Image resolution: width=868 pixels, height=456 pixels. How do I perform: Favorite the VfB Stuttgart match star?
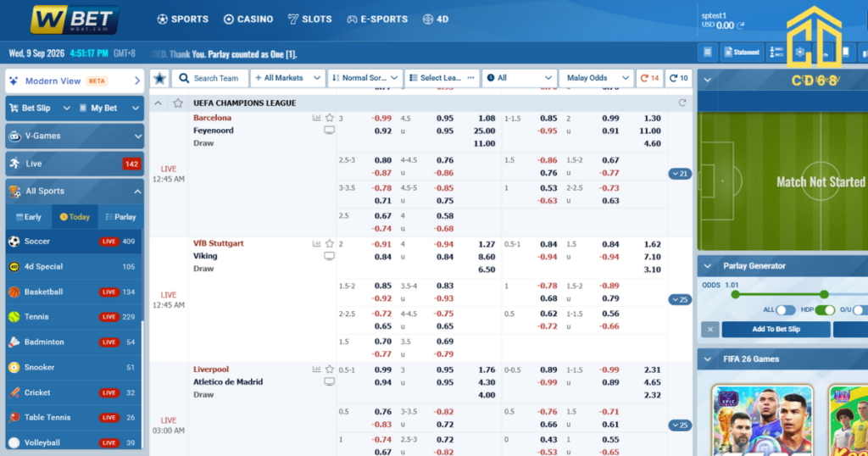tap(330, 243)
